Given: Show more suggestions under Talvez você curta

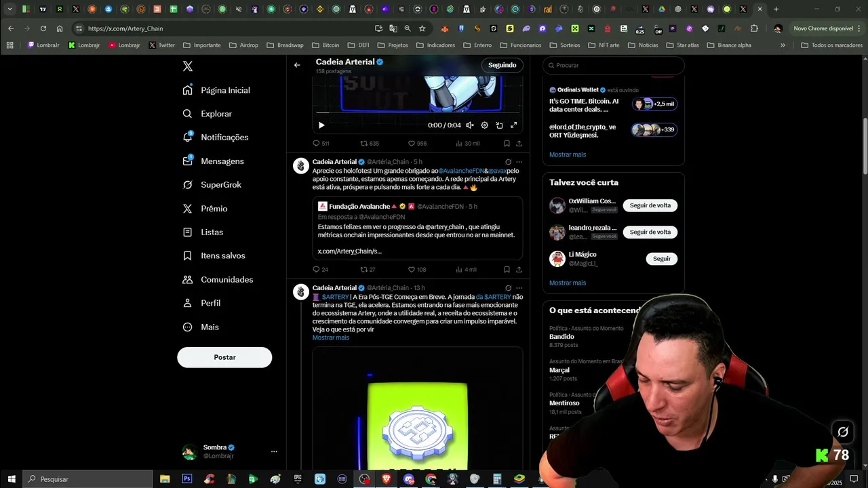Looking at the screenshot, I should (568, 283).
